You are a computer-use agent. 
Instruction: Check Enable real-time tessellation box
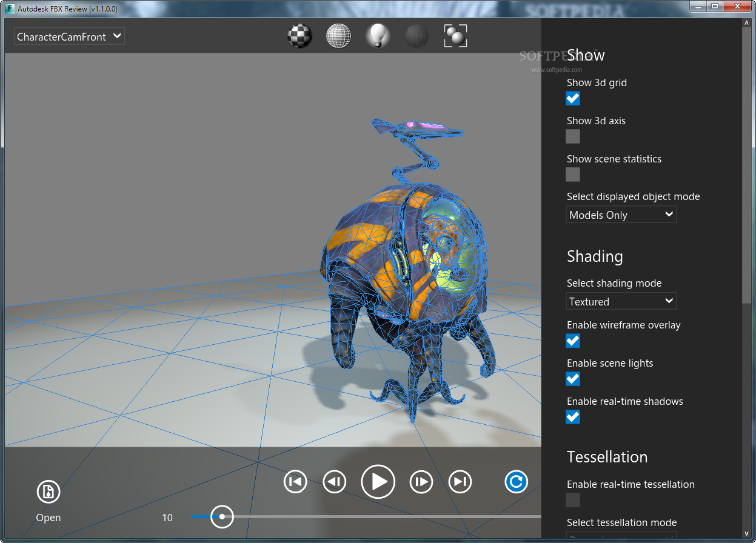click(x=573, y=500)
